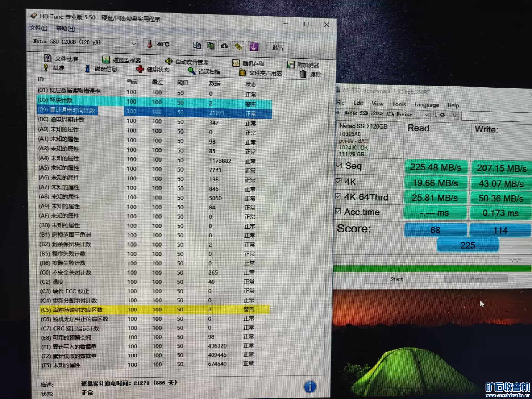Select the (F1) 累计写入的数据量 row
The width and height of the screenshot is (532, 399).
[x=155, y=346]
